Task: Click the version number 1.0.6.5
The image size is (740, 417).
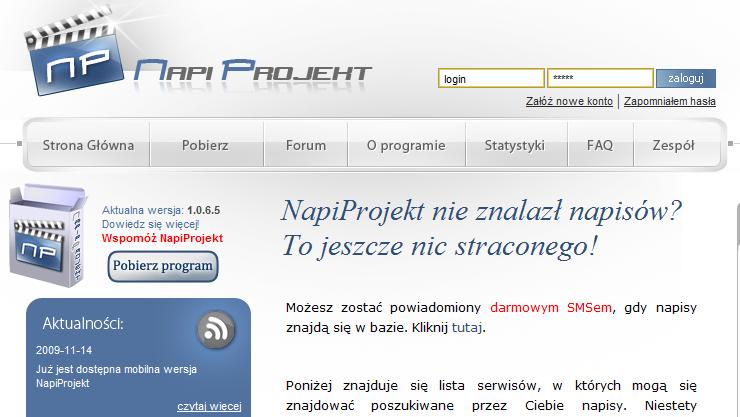Action: coord(203,210)
